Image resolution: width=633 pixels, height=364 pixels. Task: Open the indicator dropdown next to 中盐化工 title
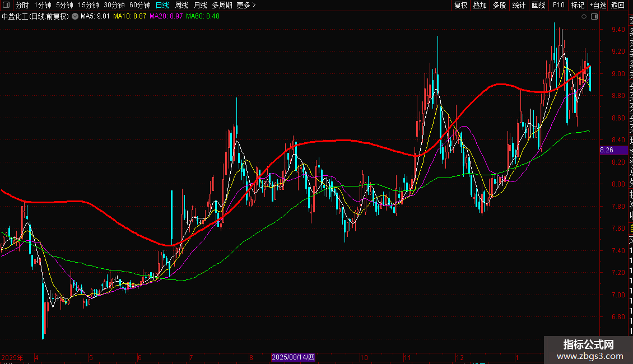tap(75, 17)
